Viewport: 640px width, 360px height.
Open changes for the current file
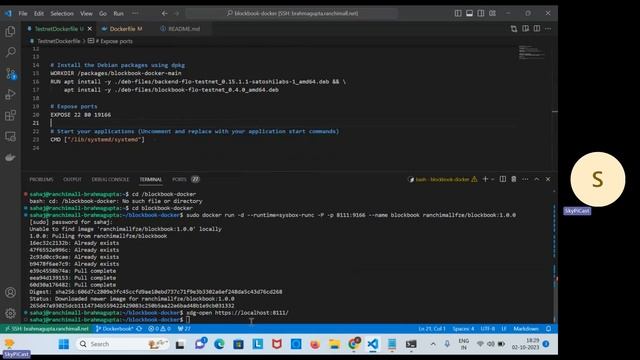pos(514,29)
